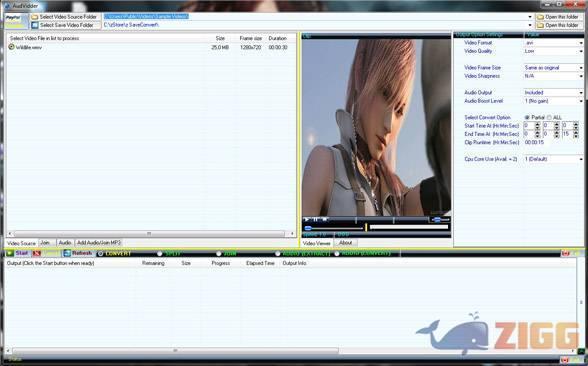The height and width of the screenshot is (366, 588).
Task: Pause the video preview playback
Action: coord(316,219)
